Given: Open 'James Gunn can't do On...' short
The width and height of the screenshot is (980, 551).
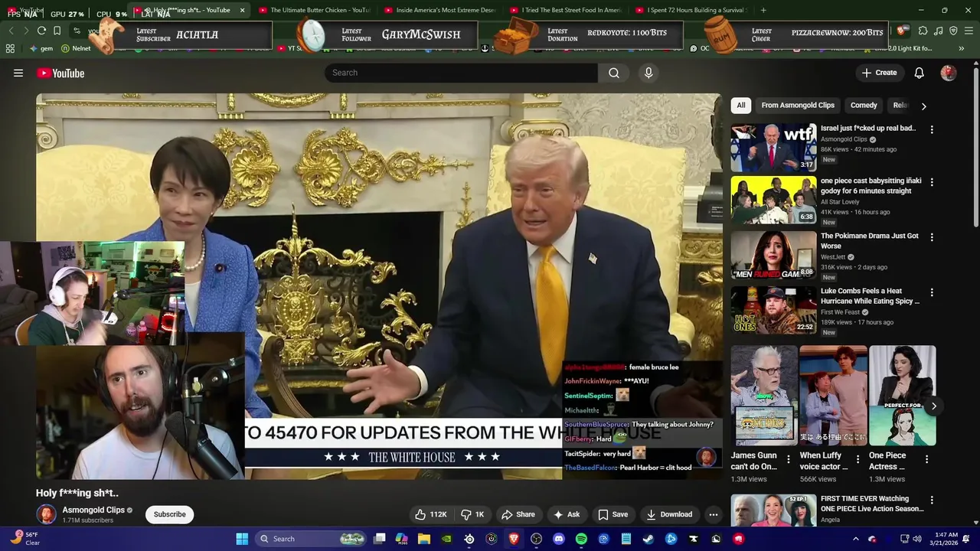Looking at the screenshot, I should (764, 396).
